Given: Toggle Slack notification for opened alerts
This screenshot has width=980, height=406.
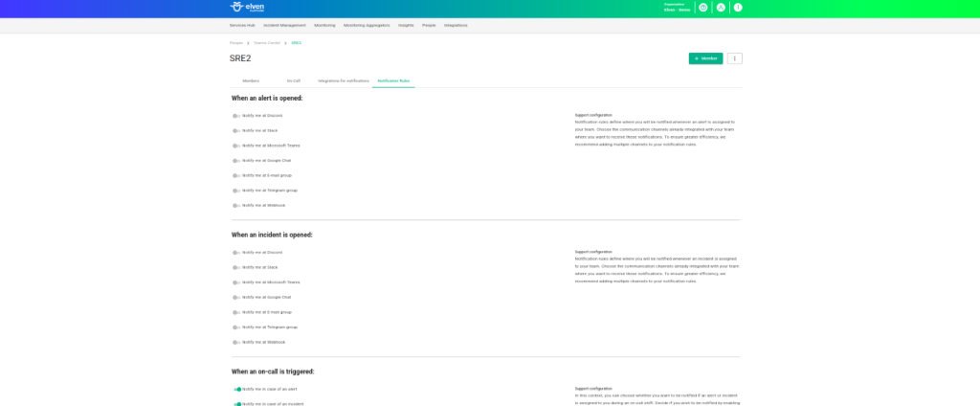Looking at the screenshot, I should click(235, 130).
